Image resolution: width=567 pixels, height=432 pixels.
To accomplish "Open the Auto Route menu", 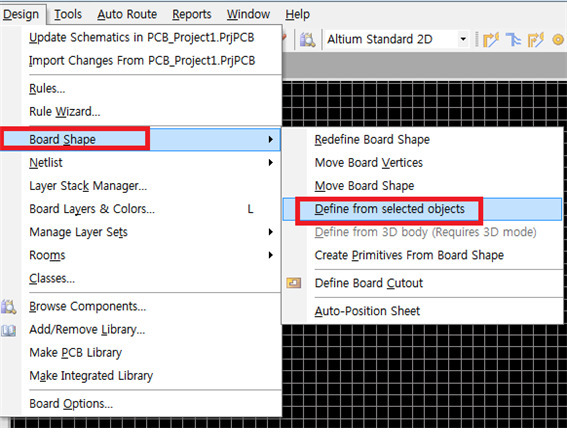I will coord(127,14).
